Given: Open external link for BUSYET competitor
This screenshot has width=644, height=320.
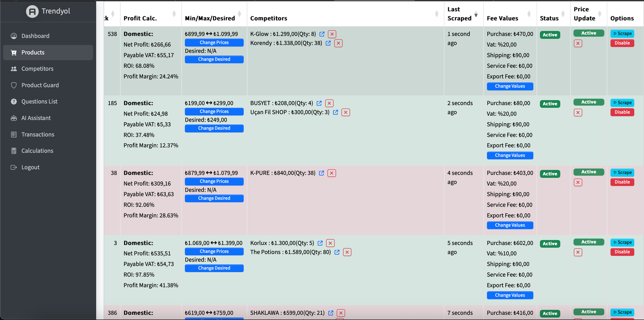Looking at the screenshot, I should pos(319,103).
